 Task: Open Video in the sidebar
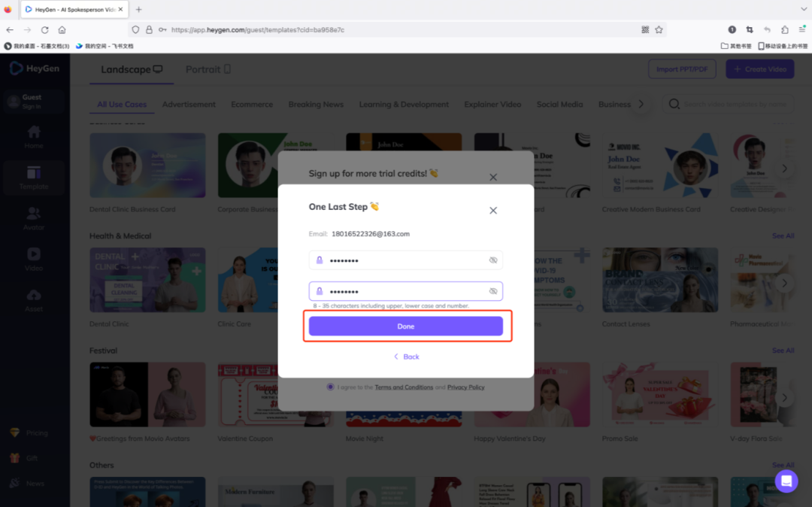(x=34, y=260)
